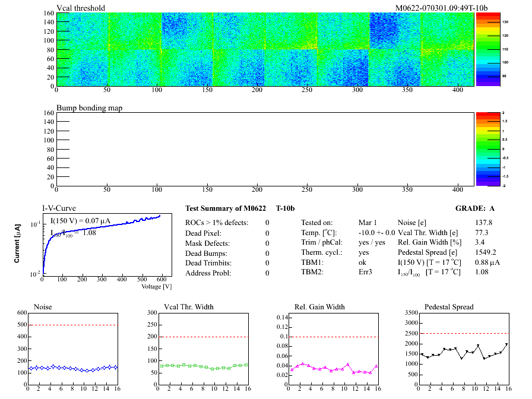
Task: Click the module ID 'M0622-070301.09:49T-10b' label
Action: 442,8
